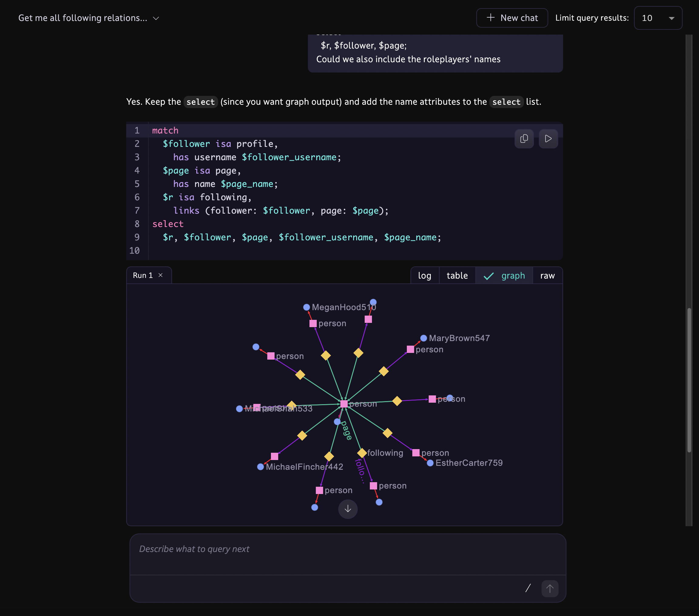This screenshot has height=616, width=699.
Task: Copy the query code to clipboard
Action: [524, 138]
